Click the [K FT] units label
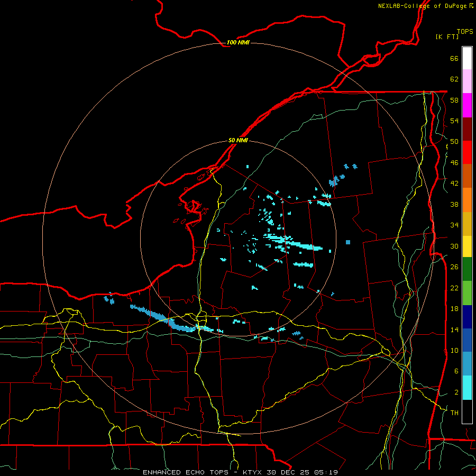476x476 pixels. pyautogui.click(x=447, y=36)
